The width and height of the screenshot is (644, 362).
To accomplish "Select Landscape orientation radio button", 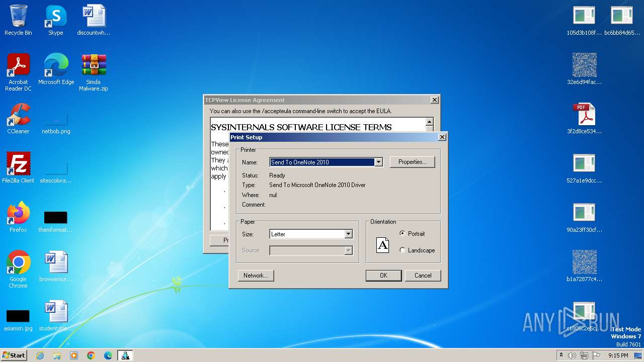I will [403, 250].
